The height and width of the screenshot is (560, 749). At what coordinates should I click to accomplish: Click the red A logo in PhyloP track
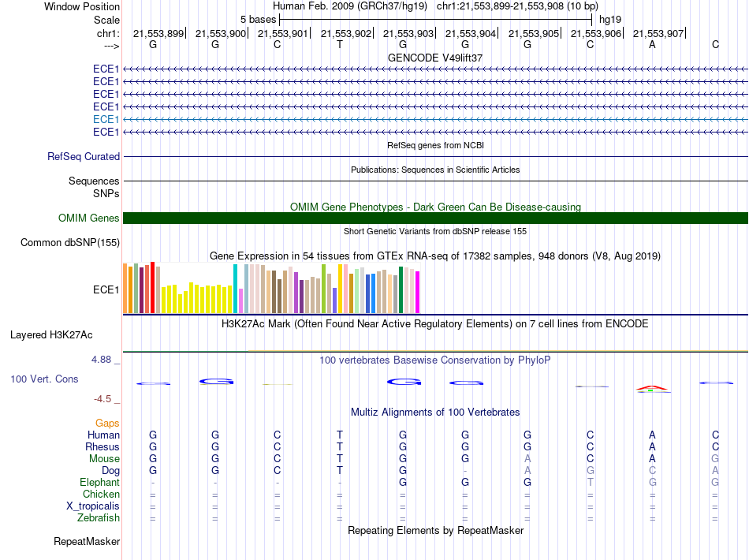point(652,388)
